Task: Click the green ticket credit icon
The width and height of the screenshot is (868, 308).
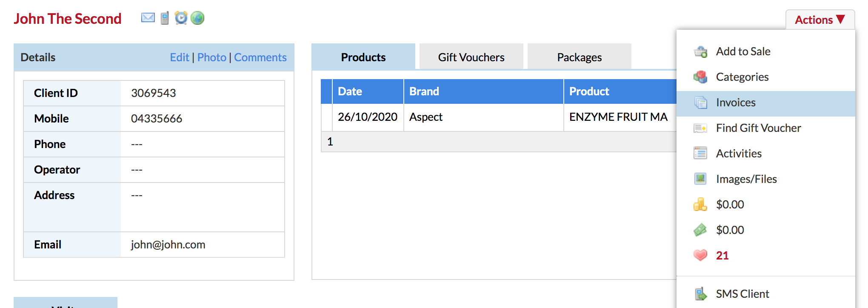Action: [700, 230]
